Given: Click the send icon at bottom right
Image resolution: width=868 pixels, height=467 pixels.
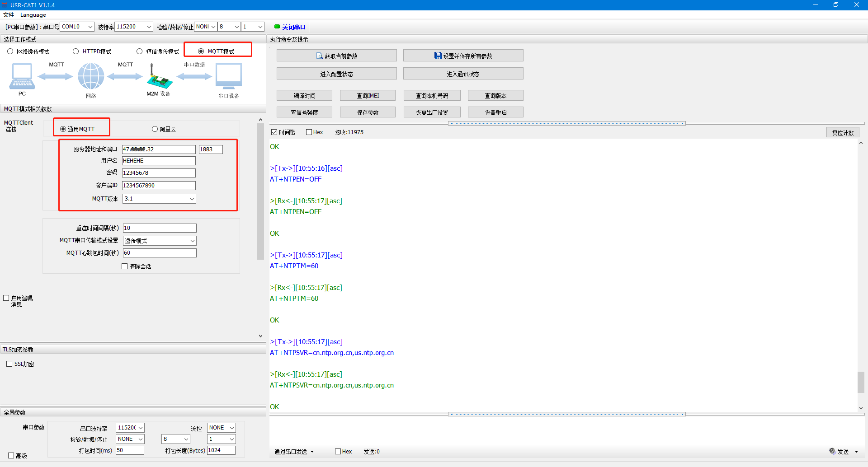Looking at the screenshot, I should 832,451.
